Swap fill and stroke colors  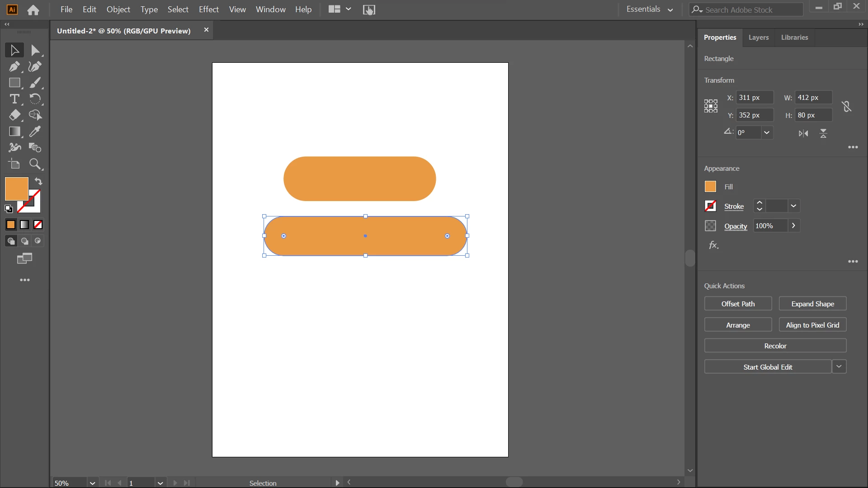(38, 182)
